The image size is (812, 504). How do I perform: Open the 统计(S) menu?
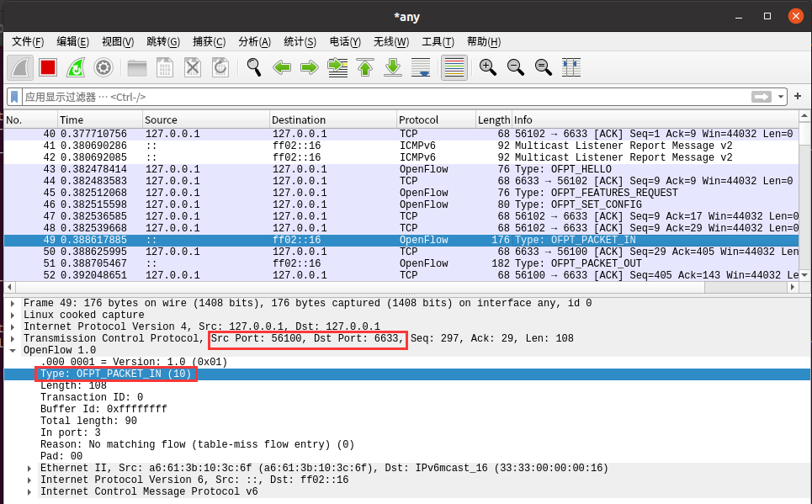[300, 41]
